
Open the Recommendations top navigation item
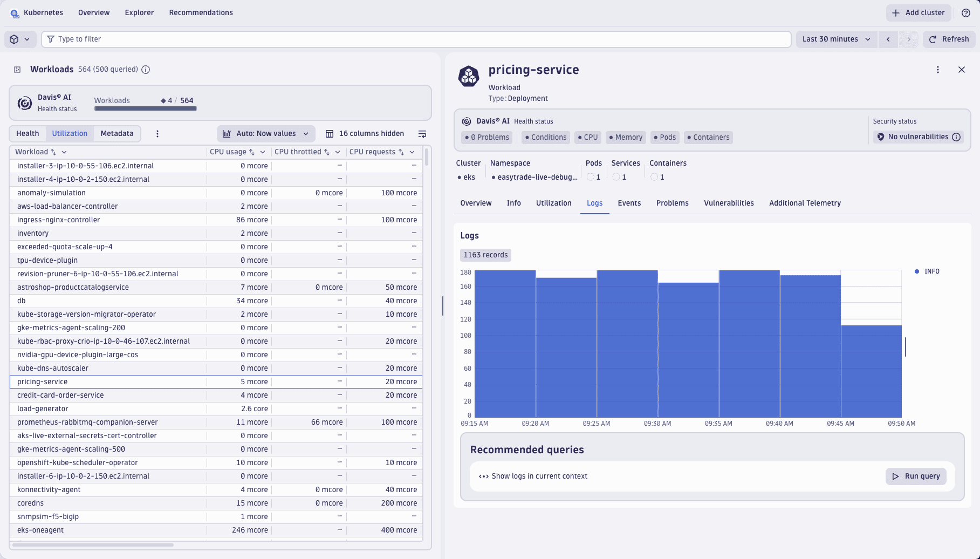pyautogui.click(x=201, y=13)
